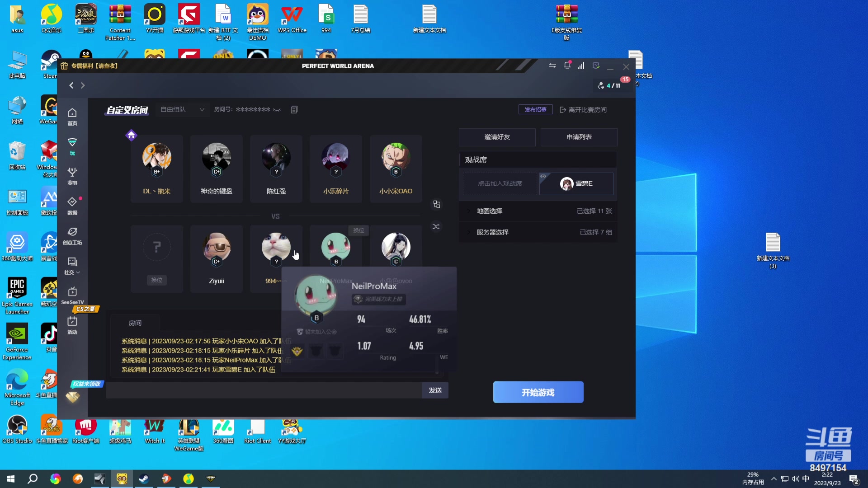Open the 赛事 tournaments sidebar icon
This screenshot has height=488, width=868.
(x=72, y=176)
